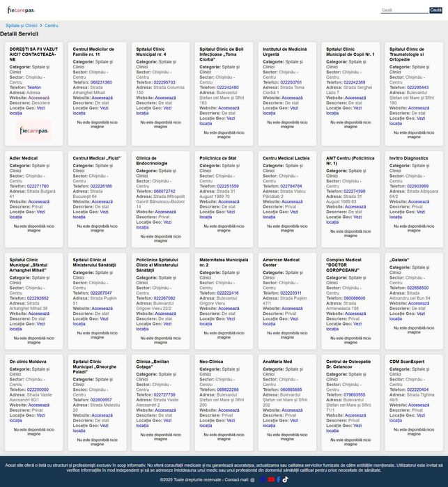Click DOCTOR COROPCEANU phone 060088600

coord(355,298)
